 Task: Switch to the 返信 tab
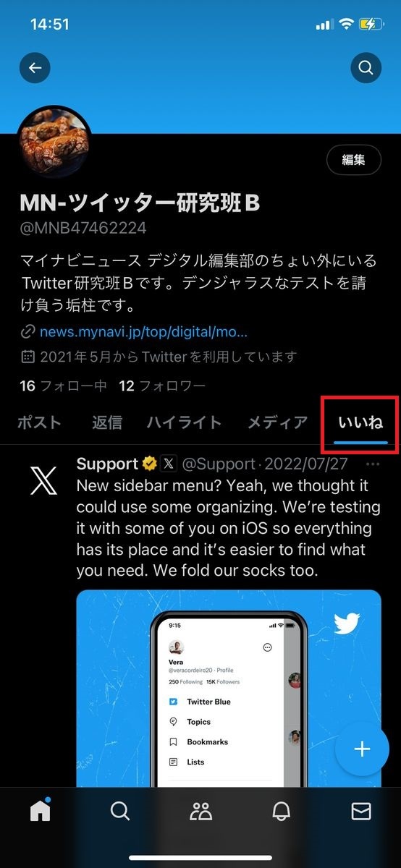pos(107,422)
